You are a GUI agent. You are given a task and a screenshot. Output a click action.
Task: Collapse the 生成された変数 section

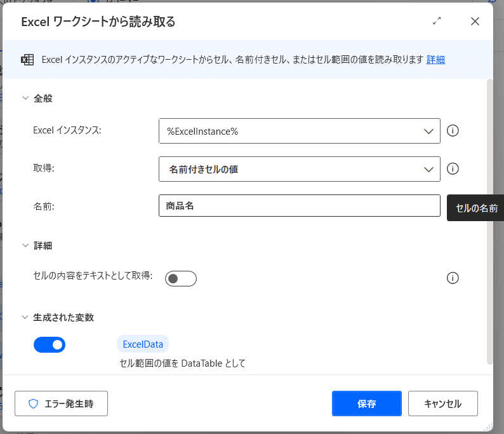tap(25, 317)
